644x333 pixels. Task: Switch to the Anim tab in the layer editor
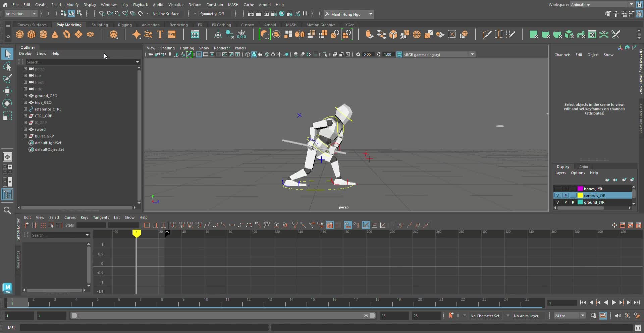click(584, 166)
